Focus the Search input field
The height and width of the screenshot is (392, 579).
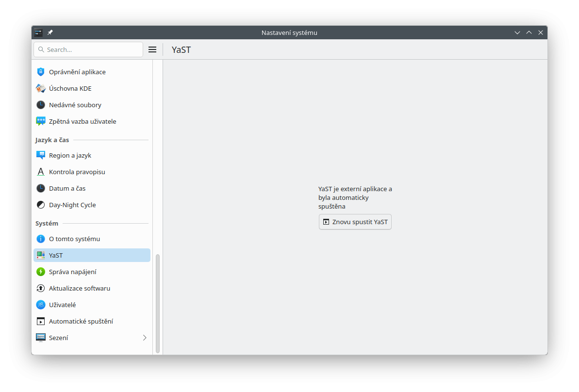[x=92, y=49]
